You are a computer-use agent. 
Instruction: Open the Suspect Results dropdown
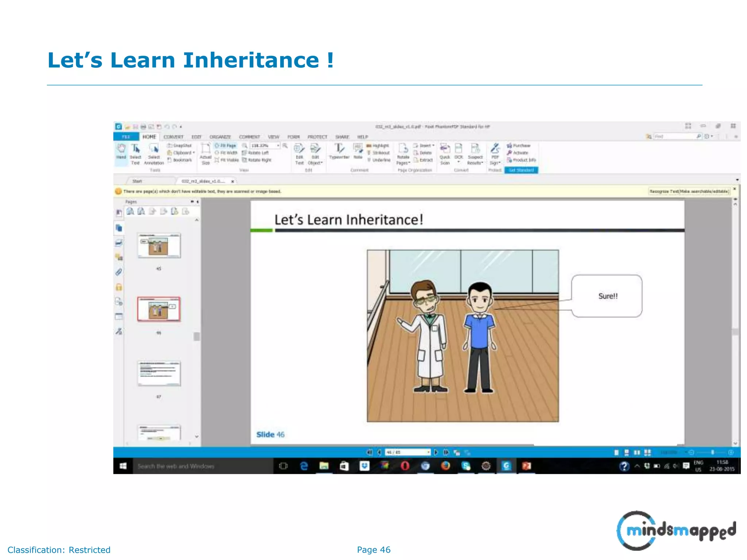(x=475, y=154)
